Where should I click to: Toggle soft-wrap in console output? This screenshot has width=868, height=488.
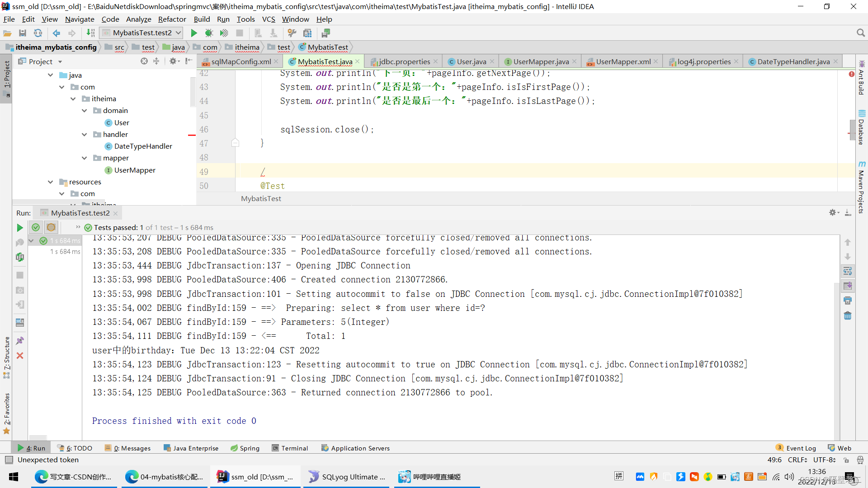[848, 271]
